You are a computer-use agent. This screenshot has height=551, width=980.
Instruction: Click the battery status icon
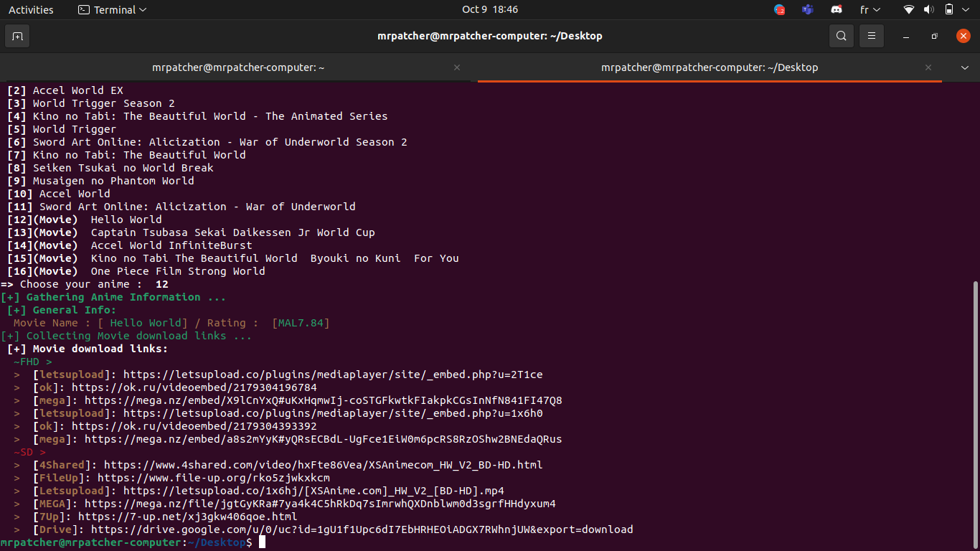click(949, 9)
